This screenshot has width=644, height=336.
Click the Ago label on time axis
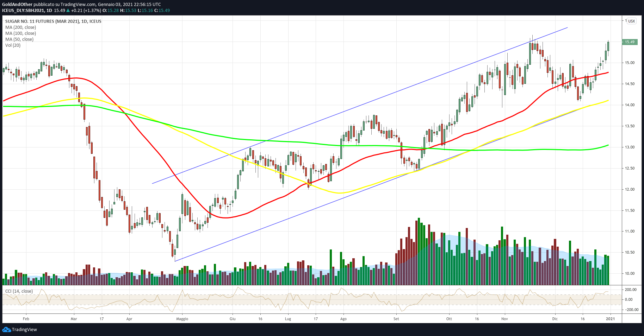(x=343, y=319)
